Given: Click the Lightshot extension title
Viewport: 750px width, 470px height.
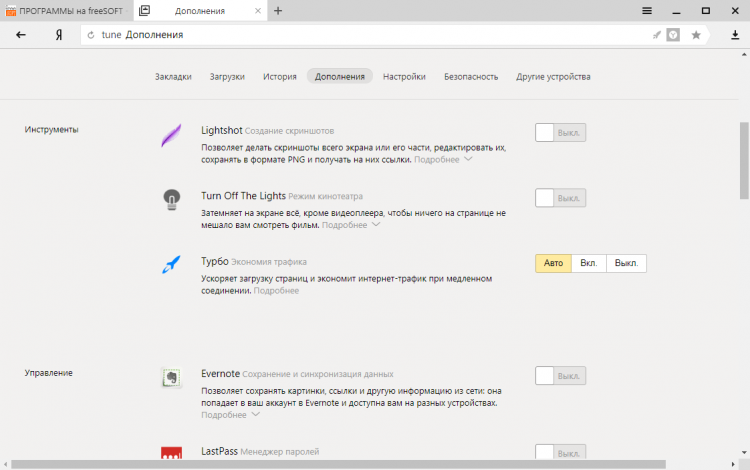Looking at the screenshot, I should point(222,130).
